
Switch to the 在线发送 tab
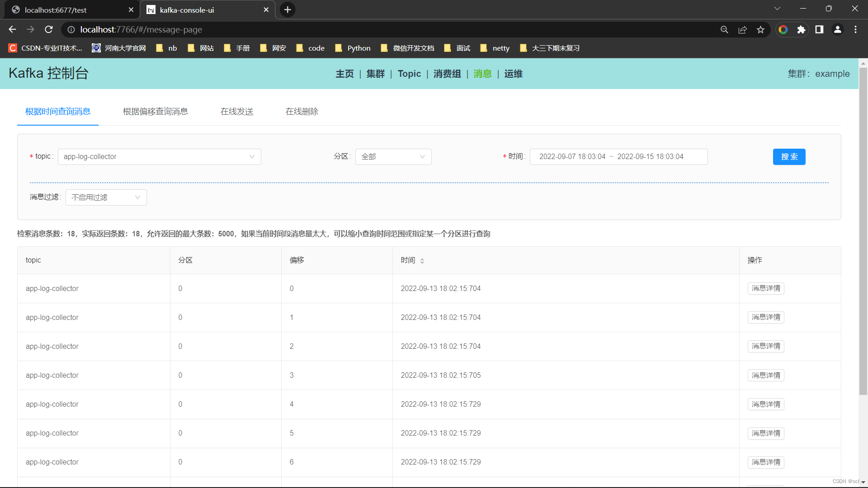pos(237,111)
